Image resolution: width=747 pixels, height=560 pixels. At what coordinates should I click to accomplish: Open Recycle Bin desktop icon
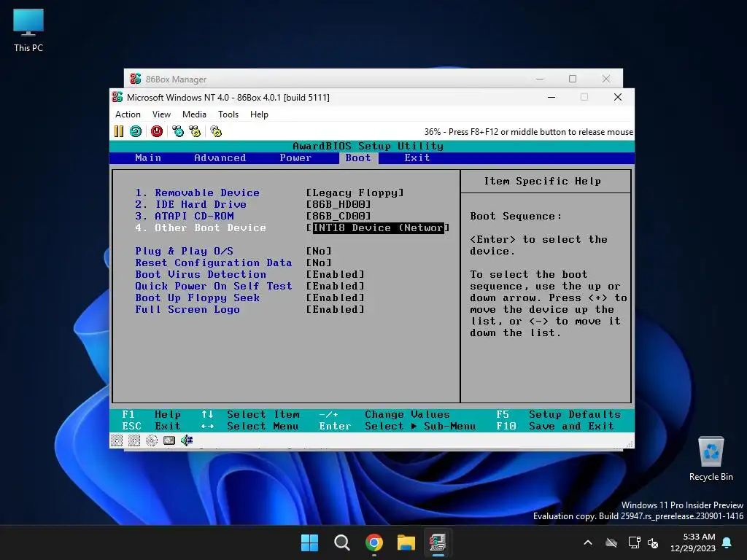coord(711,459)
